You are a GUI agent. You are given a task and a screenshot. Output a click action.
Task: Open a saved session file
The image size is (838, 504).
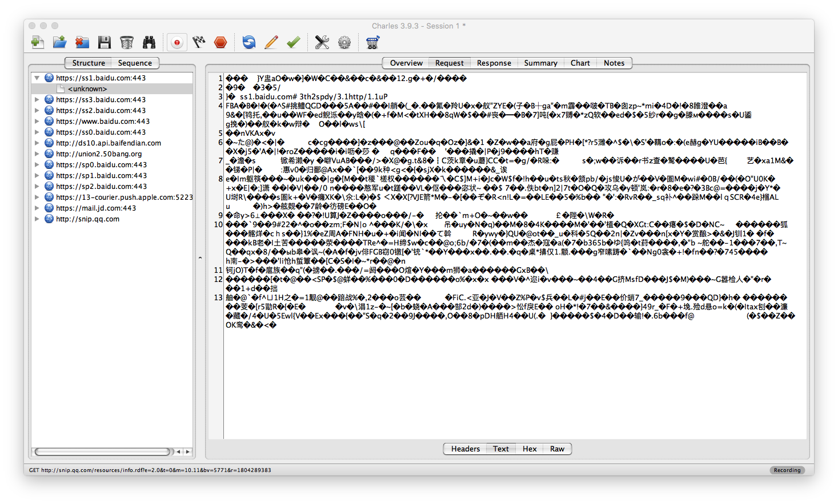[x=59, y=42]
